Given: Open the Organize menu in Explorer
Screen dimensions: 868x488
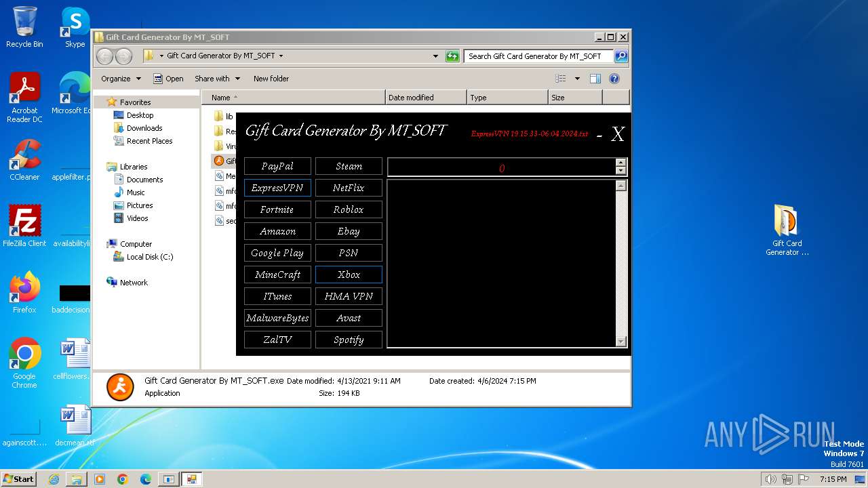Looking at the screenshot, I should 121,79.
